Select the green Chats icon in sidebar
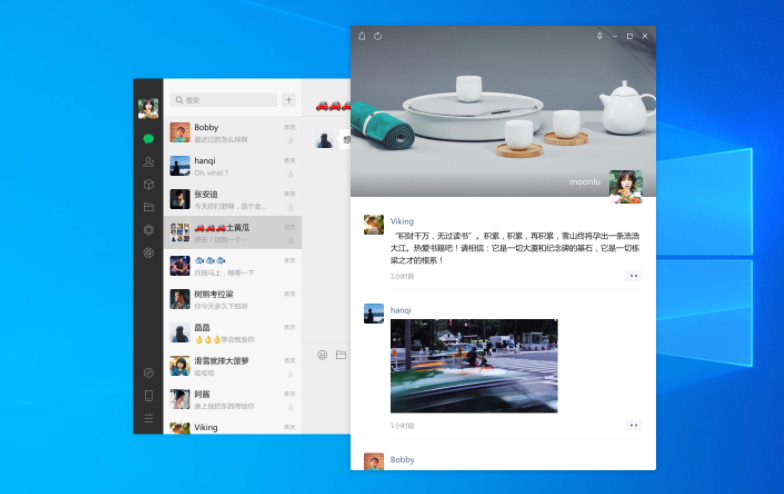This screenshot has height=494, width=784. pyautogui.click(x=148, y=139)
